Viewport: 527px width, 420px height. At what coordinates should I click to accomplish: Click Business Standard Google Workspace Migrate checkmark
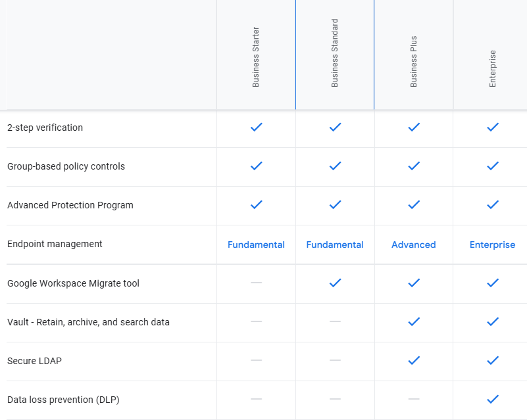tap(335, 283)
